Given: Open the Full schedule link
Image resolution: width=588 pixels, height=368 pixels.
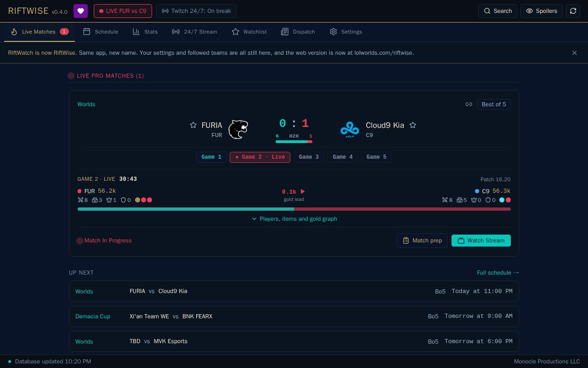Looking at the screenshot, I should tap(498, 273).
